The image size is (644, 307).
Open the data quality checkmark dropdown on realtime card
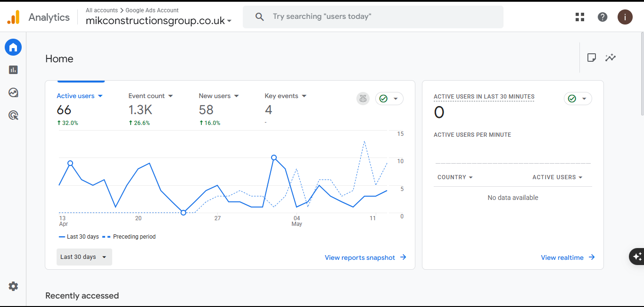click(x=578, y=99)
